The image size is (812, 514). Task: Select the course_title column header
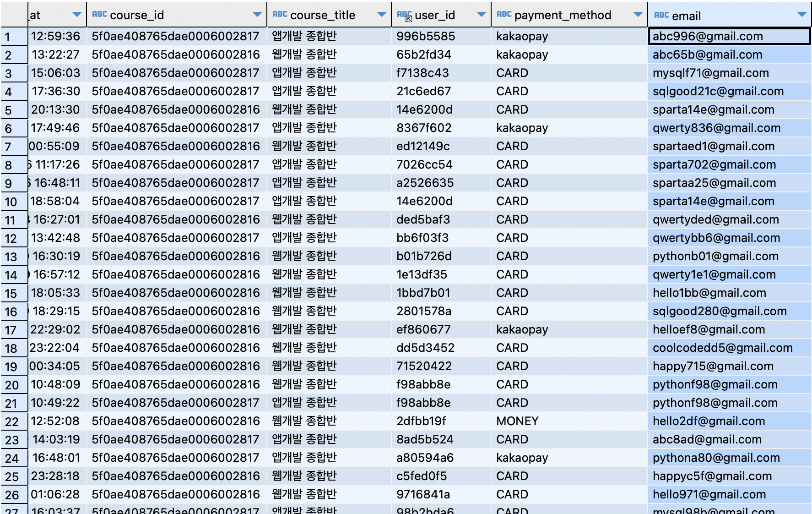coord(329,15)
